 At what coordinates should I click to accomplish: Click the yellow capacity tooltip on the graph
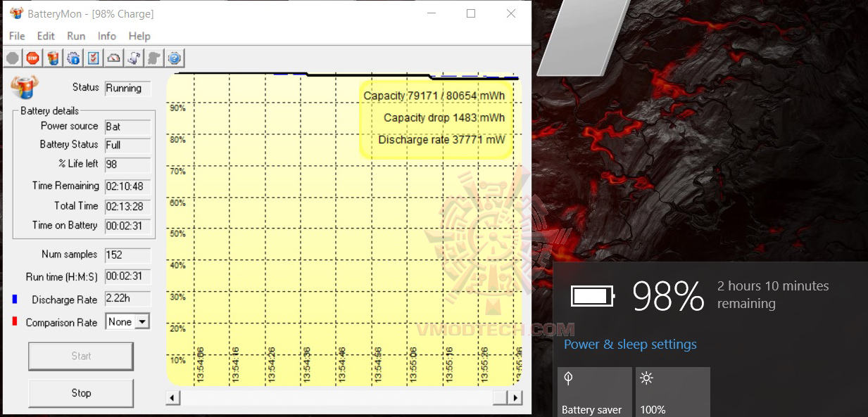(x=435, y=117)
